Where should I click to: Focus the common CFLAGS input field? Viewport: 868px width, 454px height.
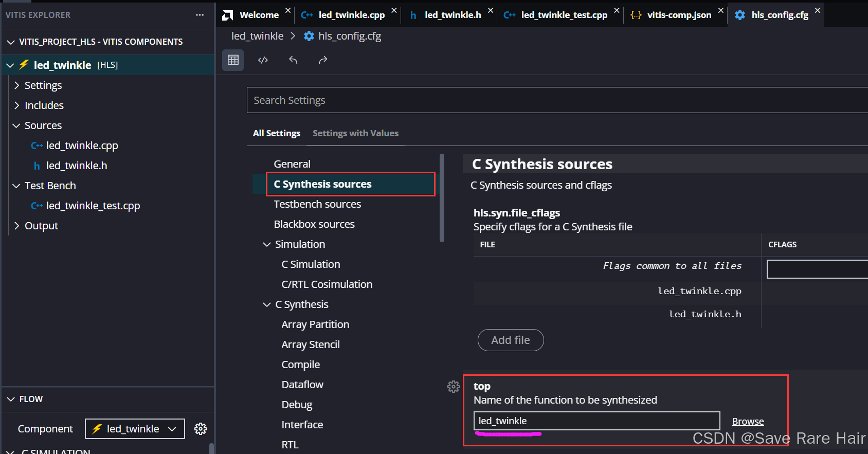point(817,269)
